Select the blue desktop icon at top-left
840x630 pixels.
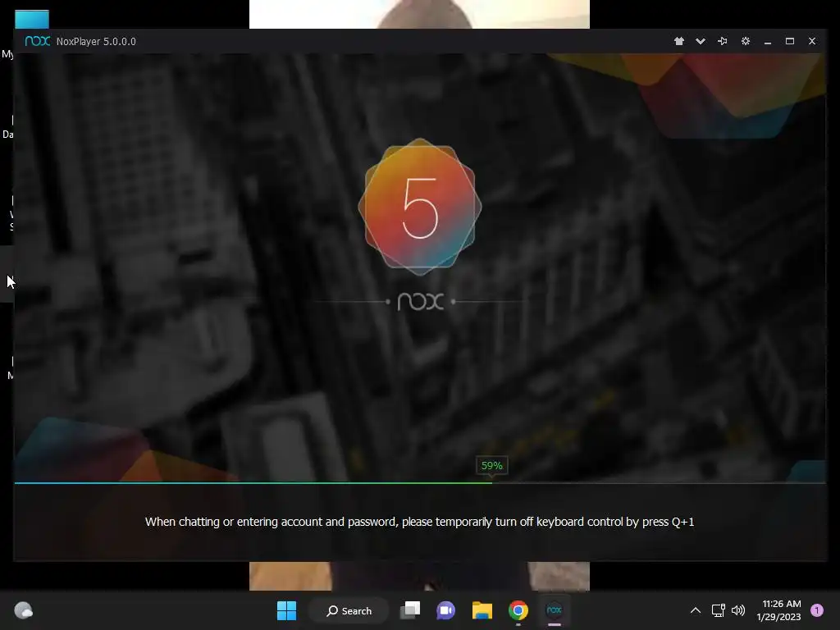(32, 20)
